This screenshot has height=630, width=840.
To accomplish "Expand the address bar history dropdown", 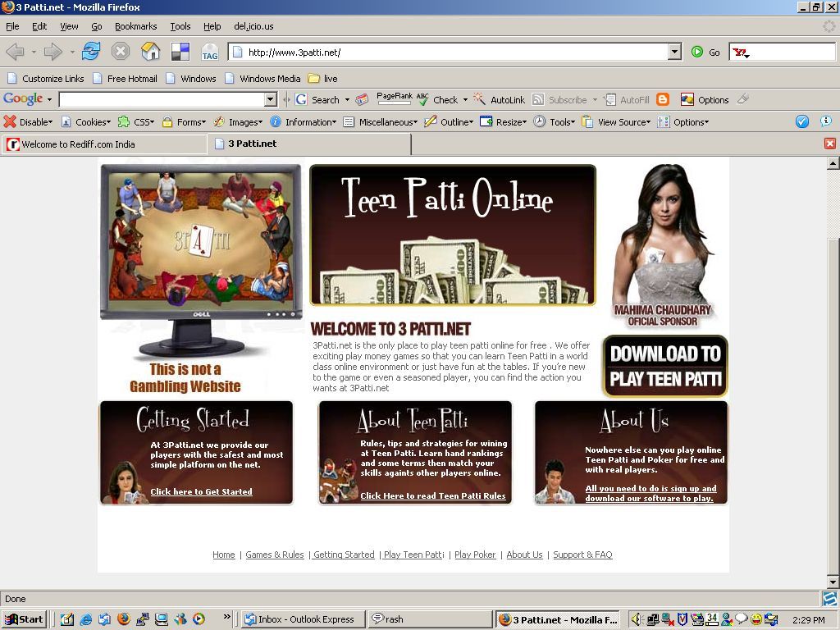I will (x=675, y=52).
